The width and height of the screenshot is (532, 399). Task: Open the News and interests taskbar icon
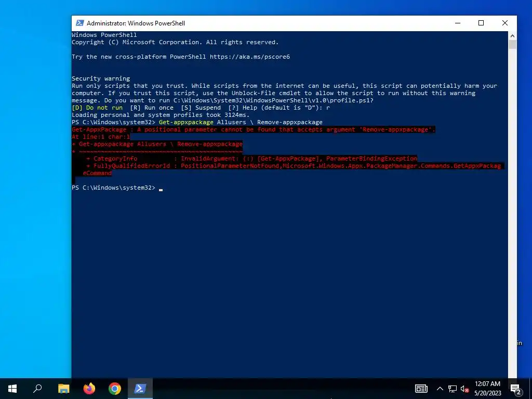coord(421,389)
